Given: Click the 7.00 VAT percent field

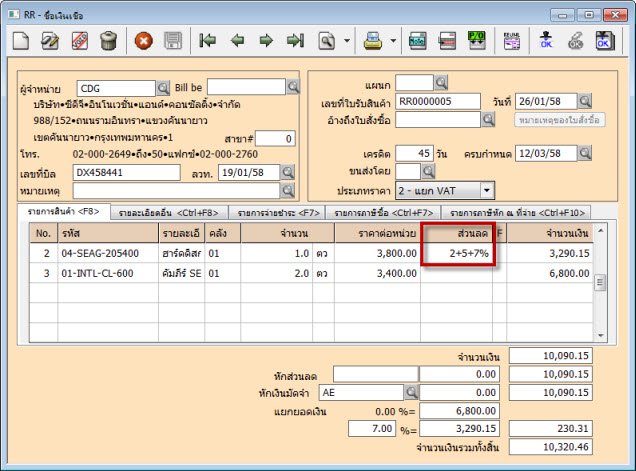Looking at the screenshot, I should tap(372, 428).
